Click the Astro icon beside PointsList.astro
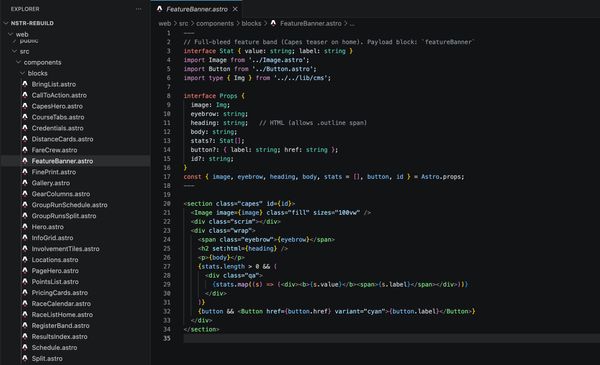This screenshot has height=365, width=600. [x=25, y=282]
